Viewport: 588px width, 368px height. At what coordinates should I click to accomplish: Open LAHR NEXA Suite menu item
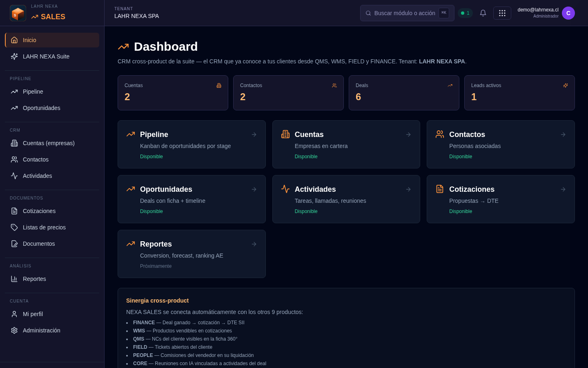pyautogui.click(x=52, y=56)
